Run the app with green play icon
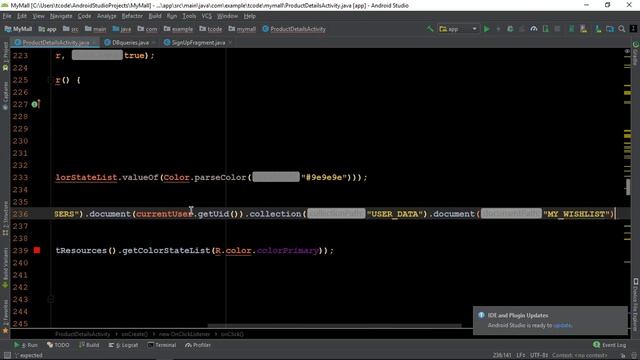 487,29
